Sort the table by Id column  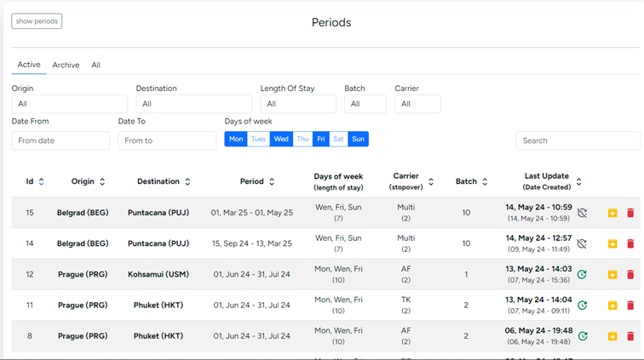click(x=35, y=181)
